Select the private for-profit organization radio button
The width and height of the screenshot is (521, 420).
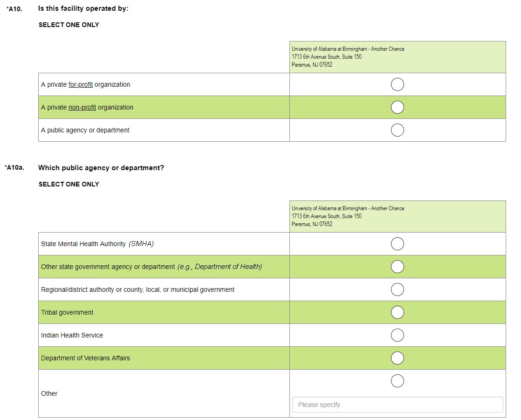point(398,84)
